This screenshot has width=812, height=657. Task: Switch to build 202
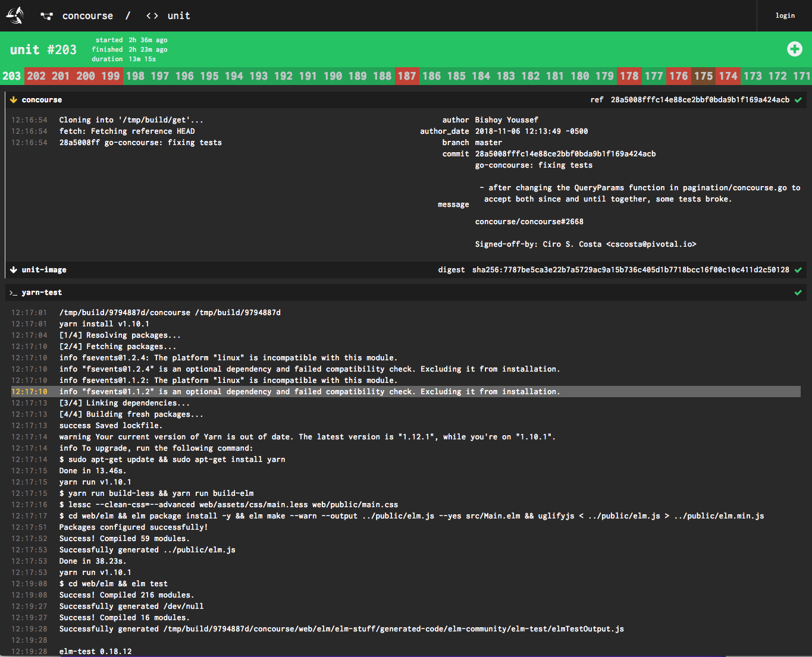pyautogui.click(x=36, y=76)
